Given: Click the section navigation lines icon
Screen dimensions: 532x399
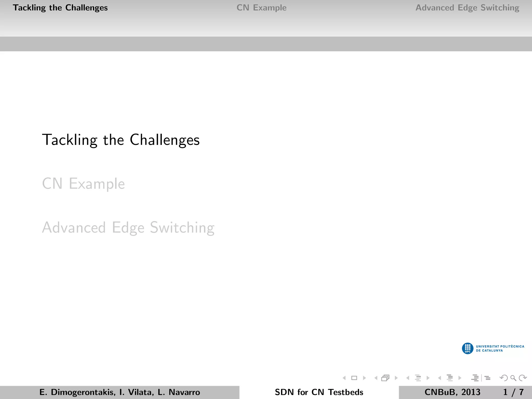Looking at the screenshot, I should (450, 378).
